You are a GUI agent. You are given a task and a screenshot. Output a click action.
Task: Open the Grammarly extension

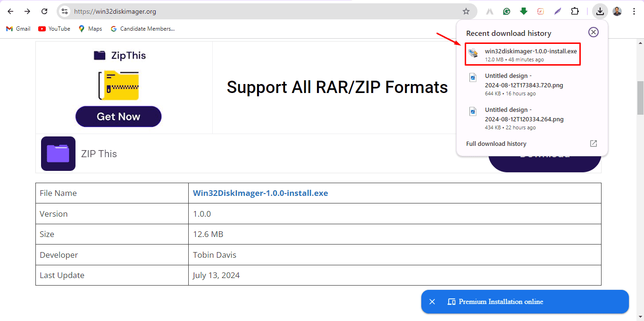coord(507,11)
